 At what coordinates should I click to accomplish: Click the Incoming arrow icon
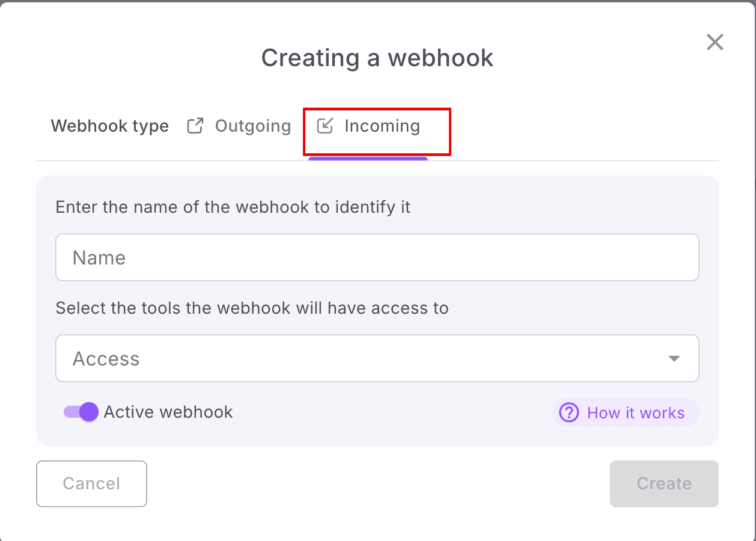point(325,126)
